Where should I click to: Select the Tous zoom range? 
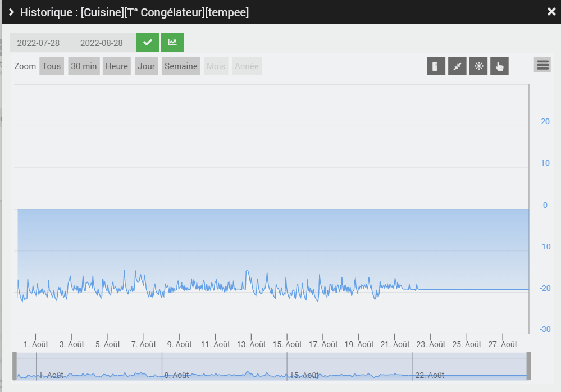pos(52,66)
